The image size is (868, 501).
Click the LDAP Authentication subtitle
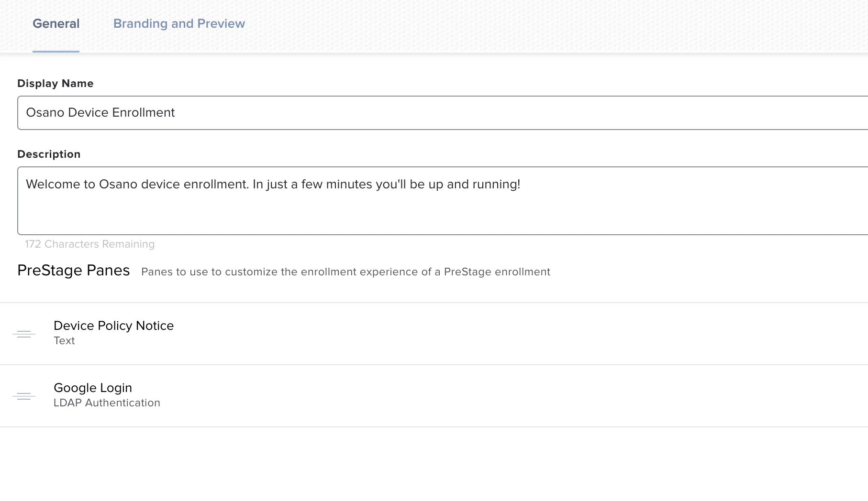pos(107,403)
